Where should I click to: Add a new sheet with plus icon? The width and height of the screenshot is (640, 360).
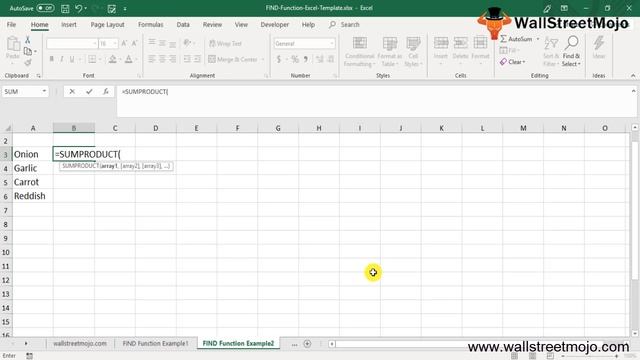point(307,344)
